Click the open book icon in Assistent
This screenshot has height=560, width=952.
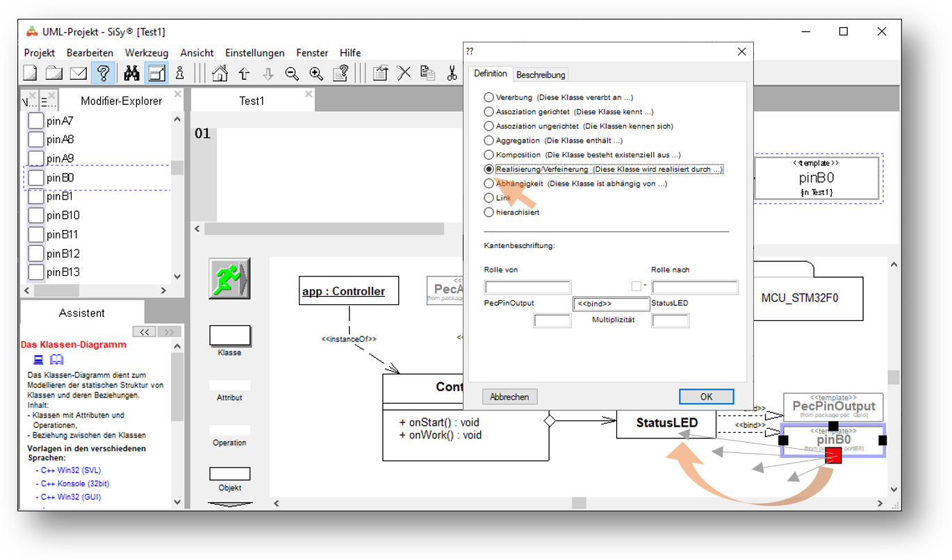[56, 359]
